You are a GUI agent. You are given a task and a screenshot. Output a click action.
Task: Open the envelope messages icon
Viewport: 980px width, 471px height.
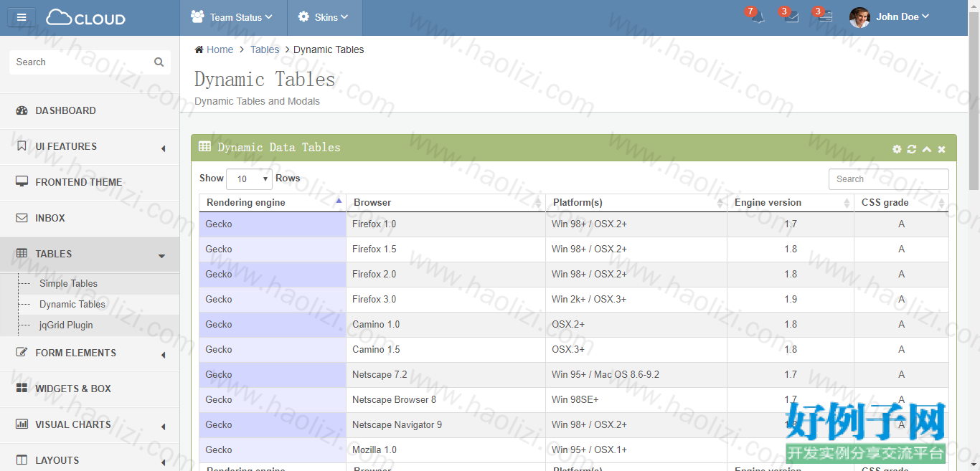(x=792, y=17)
